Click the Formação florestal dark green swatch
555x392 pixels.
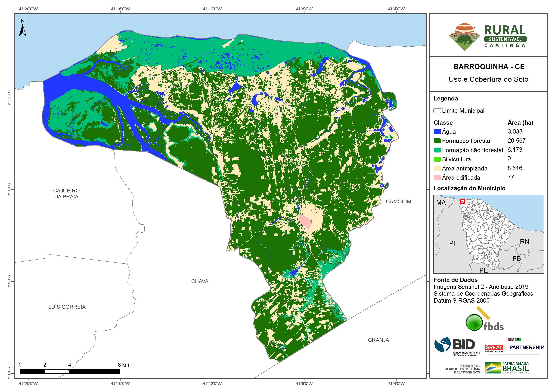pyautogui.click(x=437, y=141)
